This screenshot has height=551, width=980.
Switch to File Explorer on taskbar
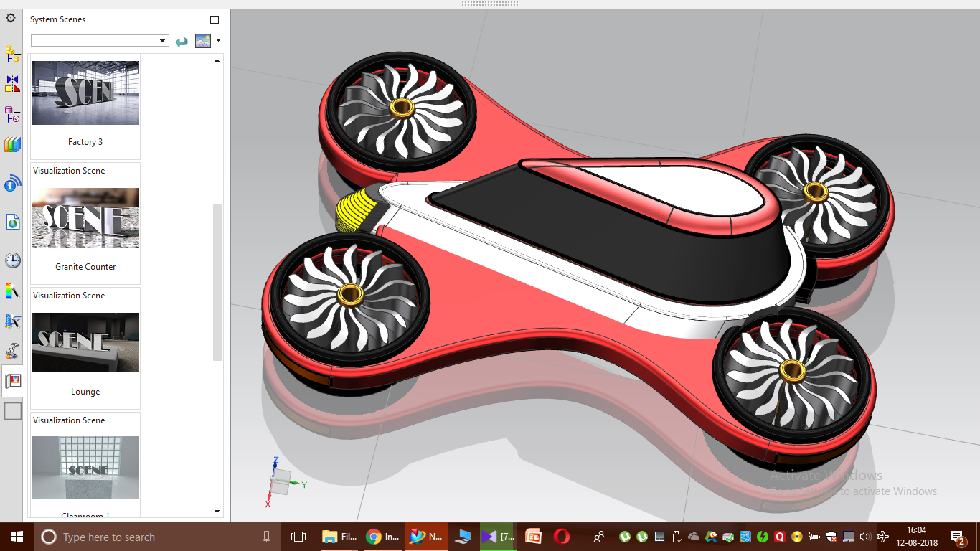point(339,537)
